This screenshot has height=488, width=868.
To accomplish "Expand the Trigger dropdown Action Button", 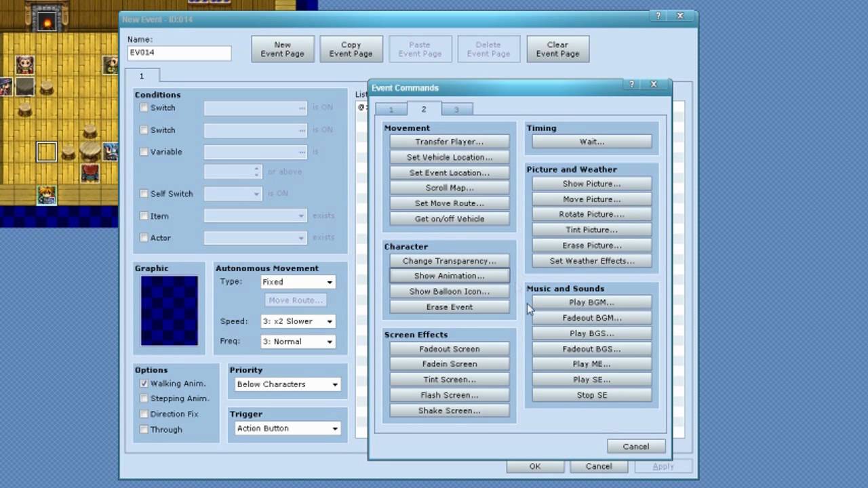I will 287,428.
